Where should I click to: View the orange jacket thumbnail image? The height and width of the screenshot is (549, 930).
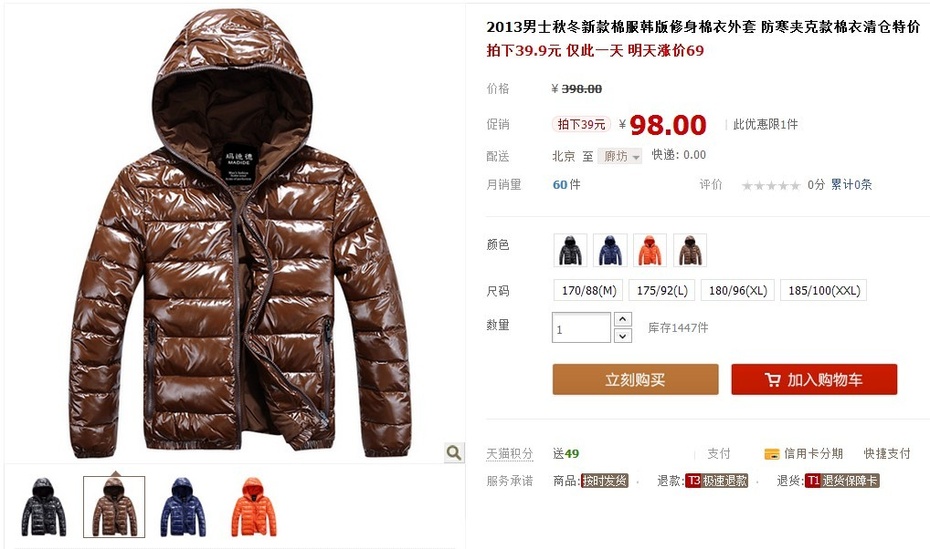(x=254, y=507)
